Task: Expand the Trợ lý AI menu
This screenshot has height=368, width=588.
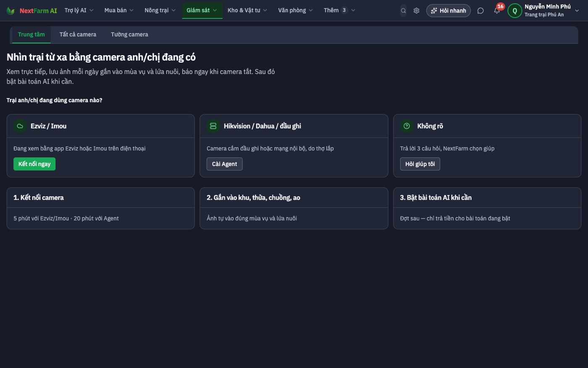Action: [x=79, y=10]
